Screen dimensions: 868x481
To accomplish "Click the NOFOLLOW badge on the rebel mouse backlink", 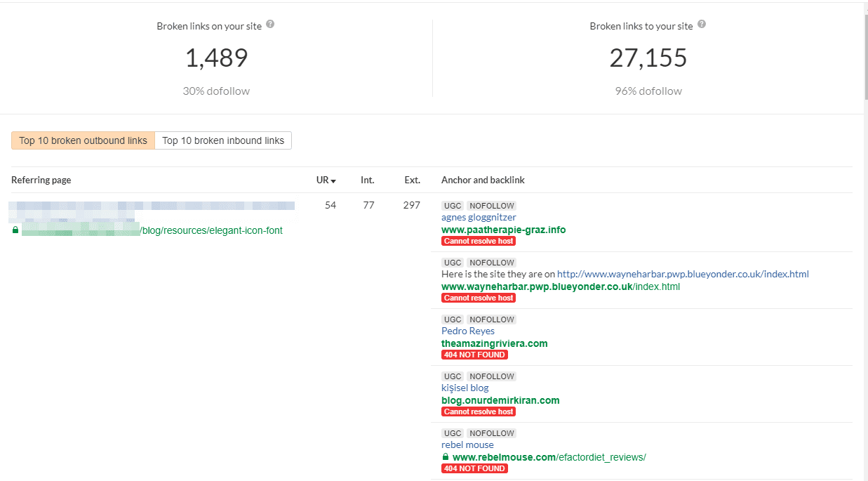I will [491, 433].
